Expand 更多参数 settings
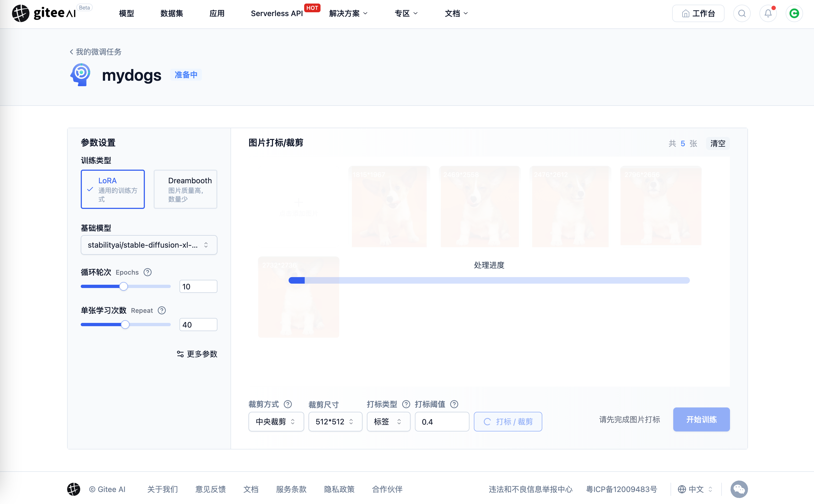Viewport: 814px width, 504px height. pyautogui.click(x=197, y=354)
